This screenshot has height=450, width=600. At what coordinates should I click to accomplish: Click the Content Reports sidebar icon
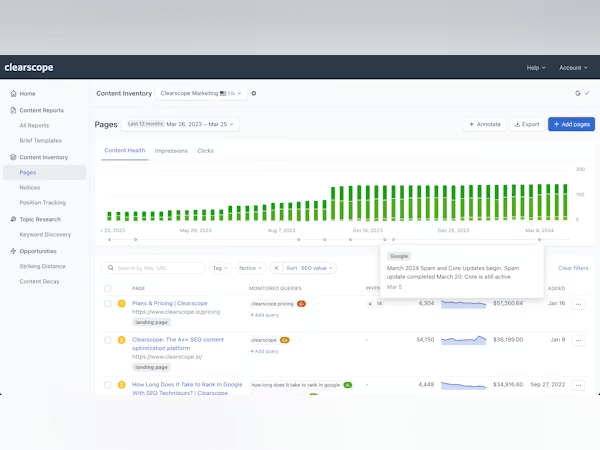[x=12, y=110]
